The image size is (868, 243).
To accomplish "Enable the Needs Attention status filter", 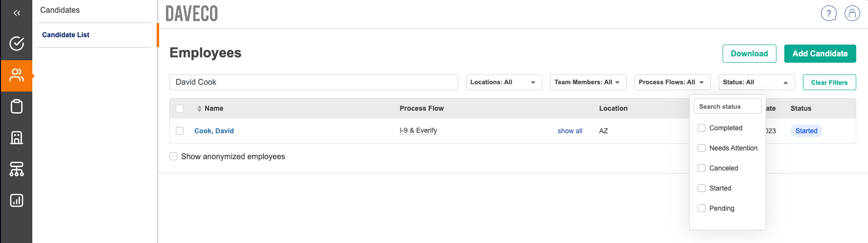I will (702, 148).
